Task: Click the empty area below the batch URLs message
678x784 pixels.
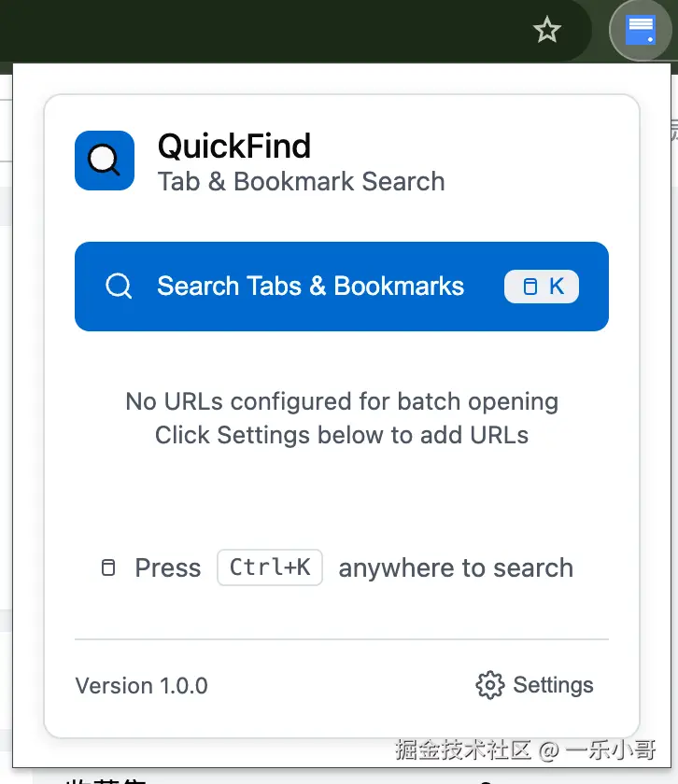Action: coord(342,495)
